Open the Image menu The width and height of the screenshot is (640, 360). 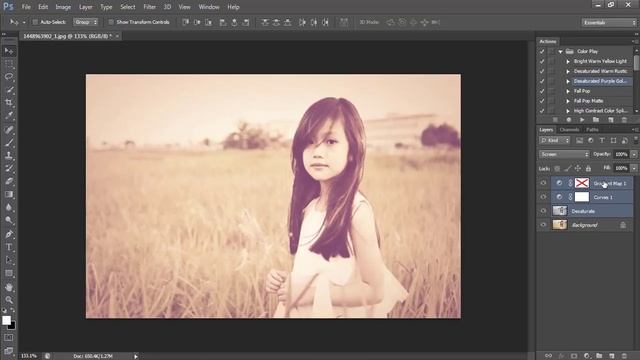(63, 7)
